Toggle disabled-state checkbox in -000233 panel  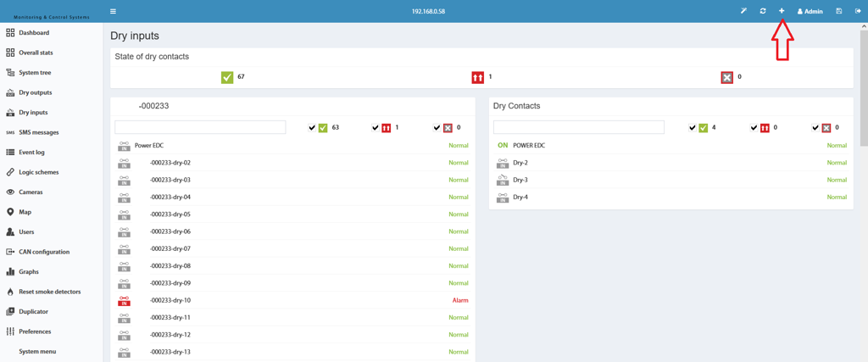click(437, 127)
